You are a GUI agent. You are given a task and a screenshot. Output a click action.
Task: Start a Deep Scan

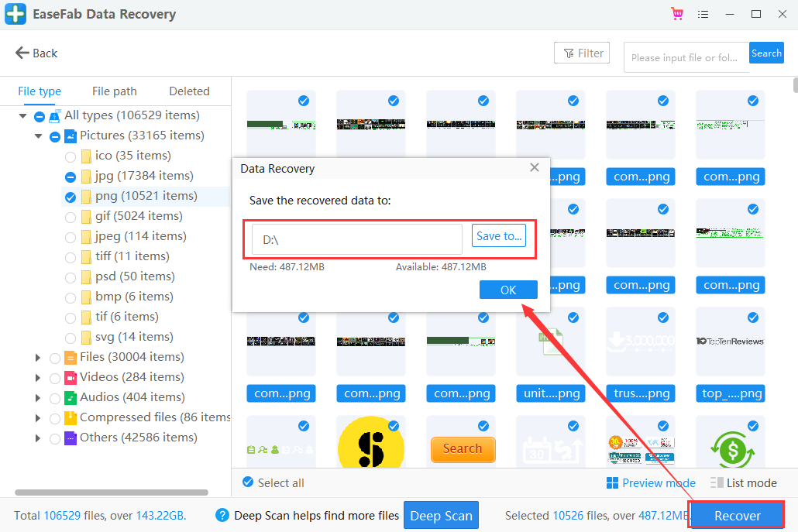442,515
